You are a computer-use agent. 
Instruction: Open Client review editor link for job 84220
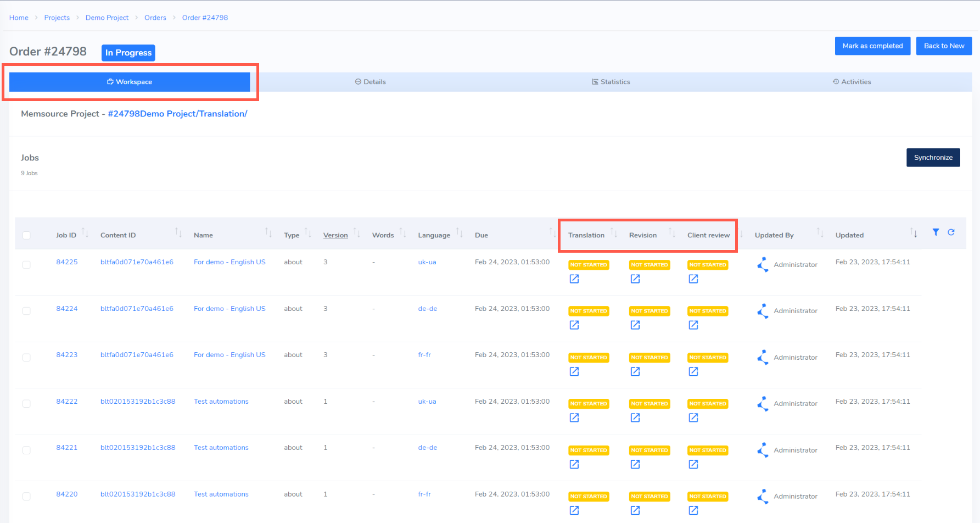[x=693, y=511]
